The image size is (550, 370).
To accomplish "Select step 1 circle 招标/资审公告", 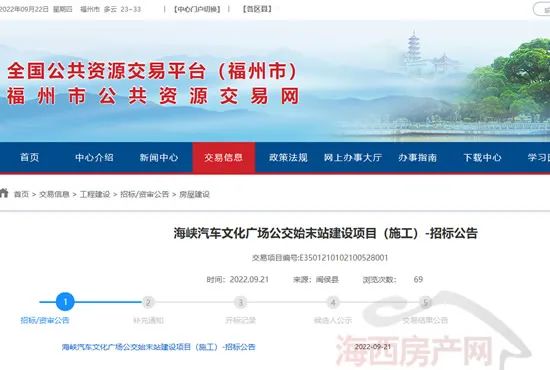I will (x=65, y=302).
